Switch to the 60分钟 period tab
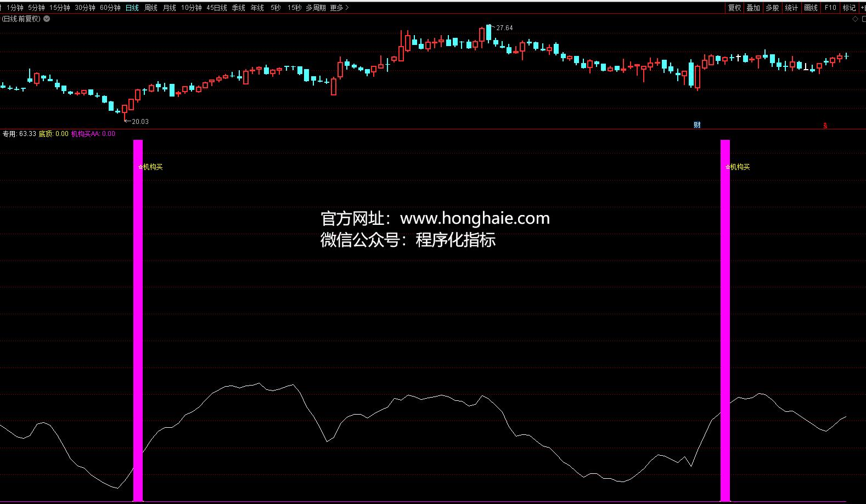866x504 pixels. click(x=110, y=8)
